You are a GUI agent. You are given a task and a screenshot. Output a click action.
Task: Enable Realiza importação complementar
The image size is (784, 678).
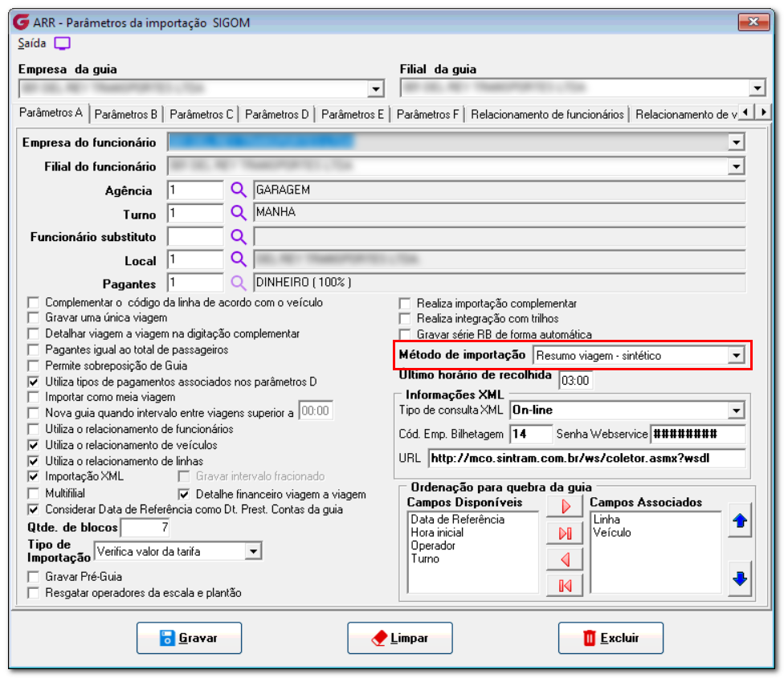click(x=405, y=304)
